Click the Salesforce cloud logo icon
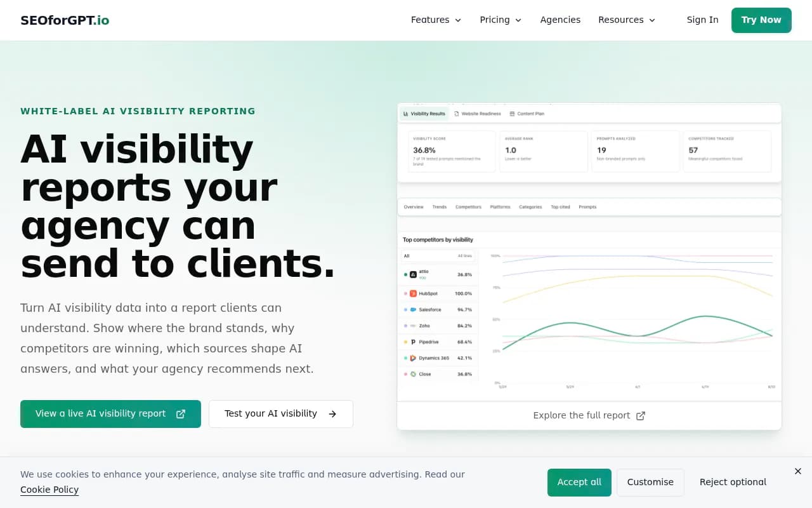This screenshot has width=812, height=508. tap(413, 310)
